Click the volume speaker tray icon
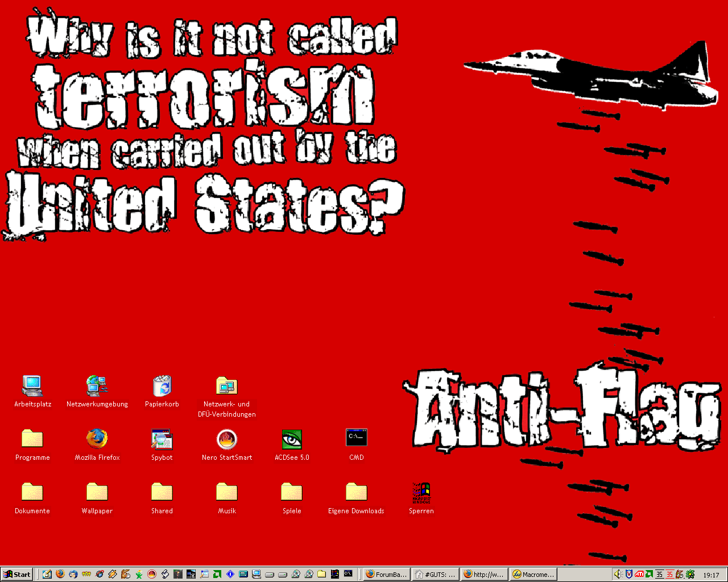Image resolution: width=728 pixels, height=582 pixels. pos(618,574)
